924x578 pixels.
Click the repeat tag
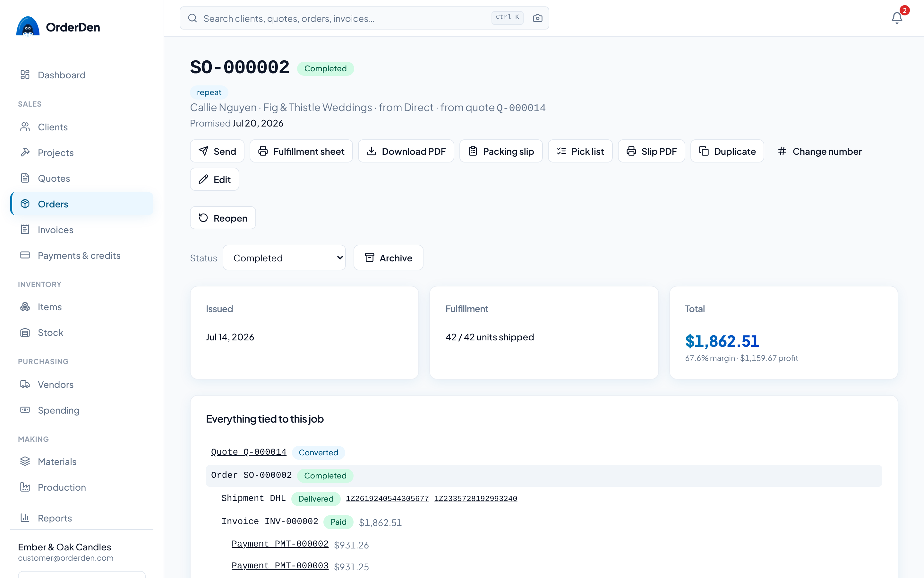pos(209,92)
